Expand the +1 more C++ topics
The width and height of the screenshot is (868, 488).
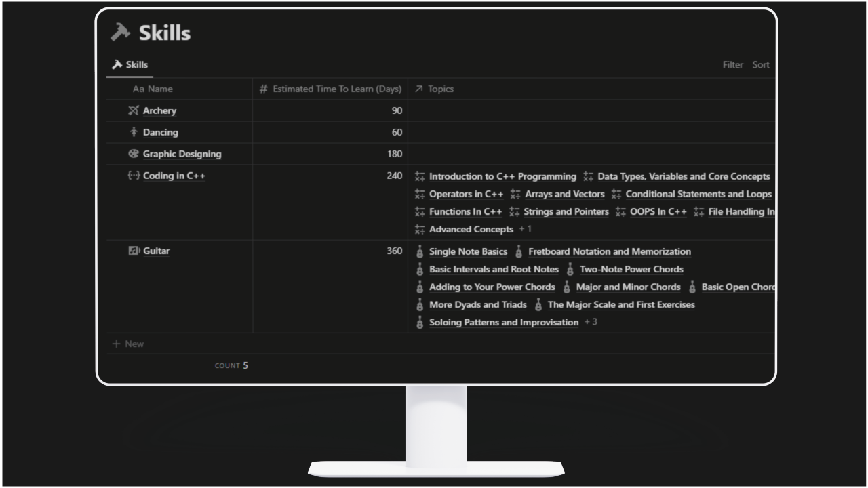[526, 229]
